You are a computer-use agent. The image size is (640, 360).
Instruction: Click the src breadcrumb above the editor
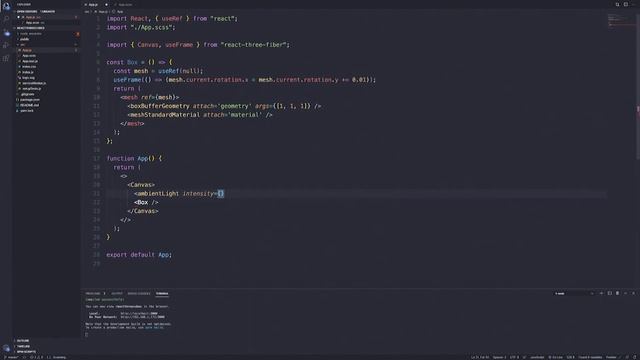(87, 12)
